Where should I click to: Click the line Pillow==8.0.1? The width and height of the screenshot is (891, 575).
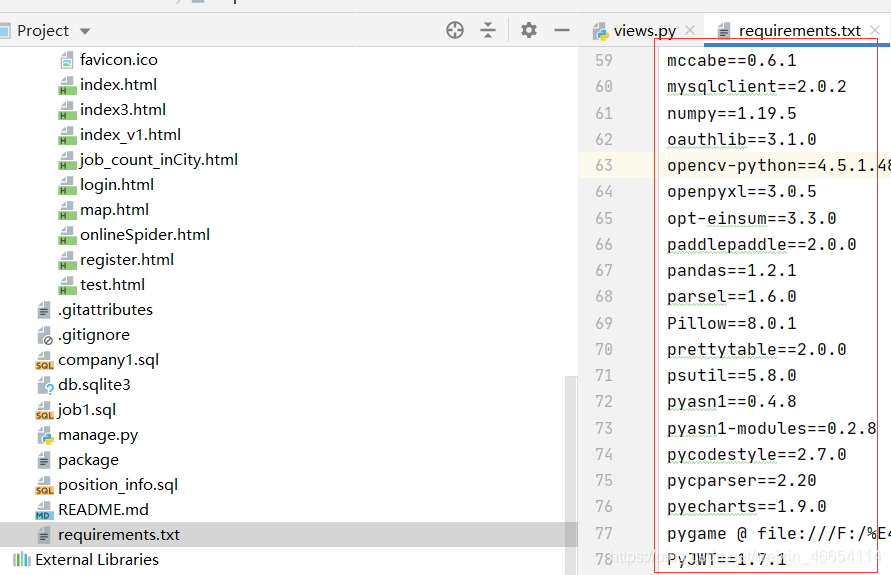(x=731, y=323)
